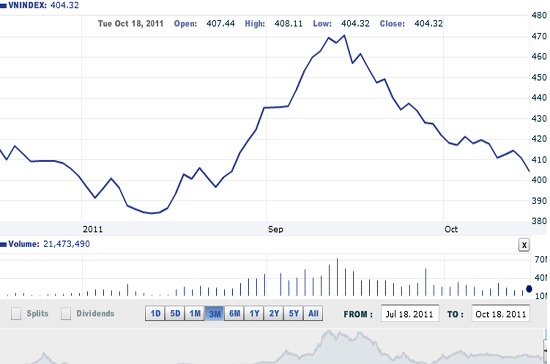Click the Tue Oct 18, 2011 date text
550x364 pixels.
pos(131,23)
